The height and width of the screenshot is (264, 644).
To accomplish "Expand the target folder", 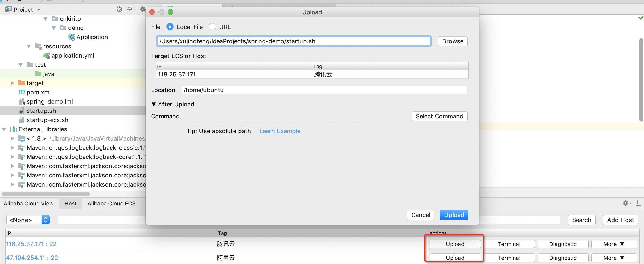I will point(12,83).
